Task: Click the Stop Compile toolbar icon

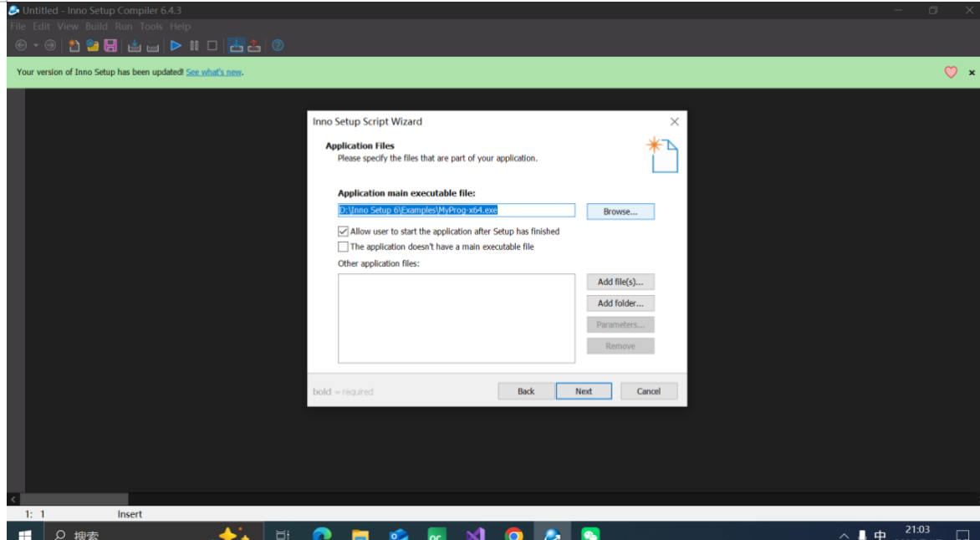Action: 152,46
